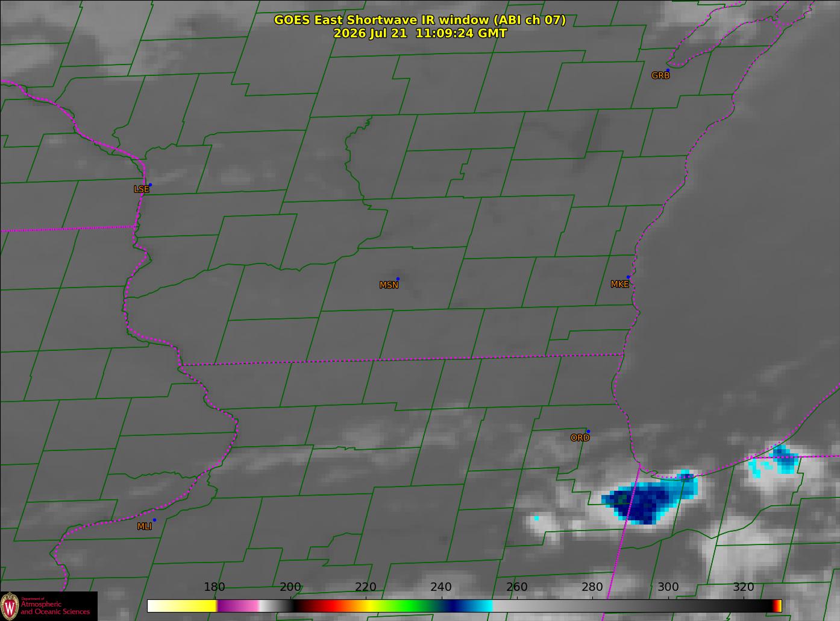Click the University of Wisconsin crest logo
840x621 pixels.
tap(10, 605)
